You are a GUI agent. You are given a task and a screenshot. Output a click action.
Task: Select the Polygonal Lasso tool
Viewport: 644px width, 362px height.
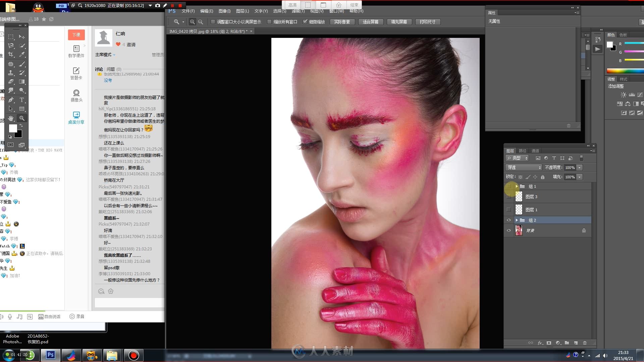point(11,45)
